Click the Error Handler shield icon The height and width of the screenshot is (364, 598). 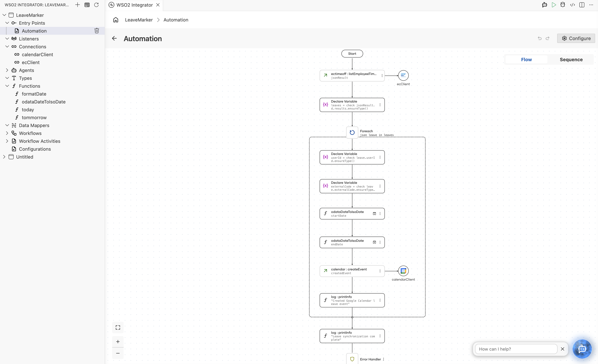(x=352, y=359)
